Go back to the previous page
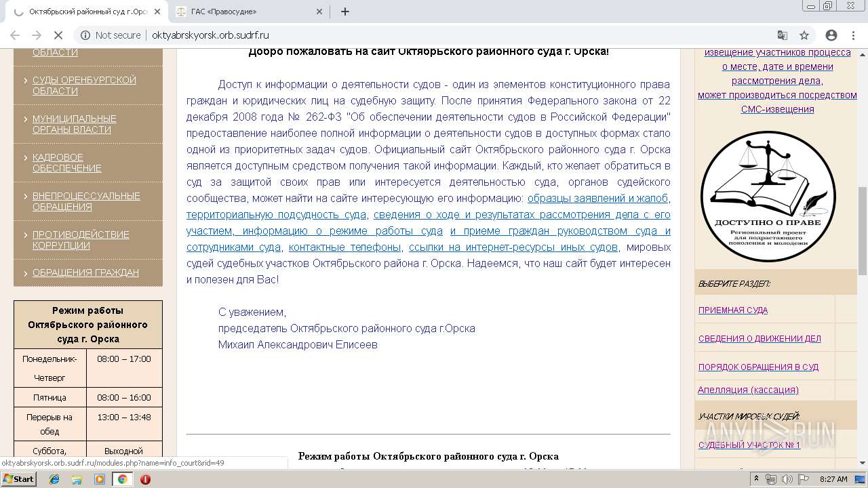The height and width of the screenshot is (488, 868). click(x=14, y=35)
